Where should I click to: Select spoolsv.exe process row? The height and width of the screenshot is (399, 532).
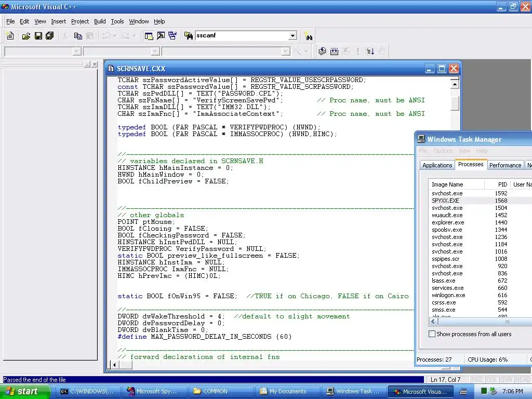[x=480, y=230]
